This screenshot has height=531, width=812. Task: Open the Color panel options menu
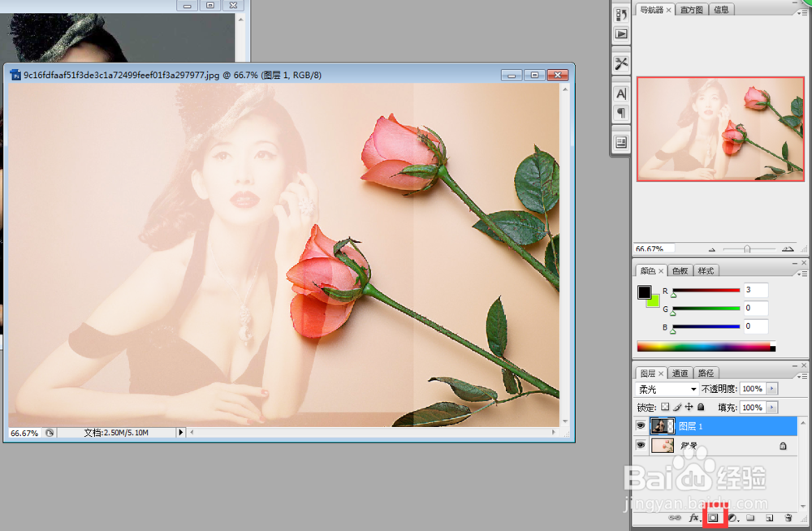pos(802,274)
